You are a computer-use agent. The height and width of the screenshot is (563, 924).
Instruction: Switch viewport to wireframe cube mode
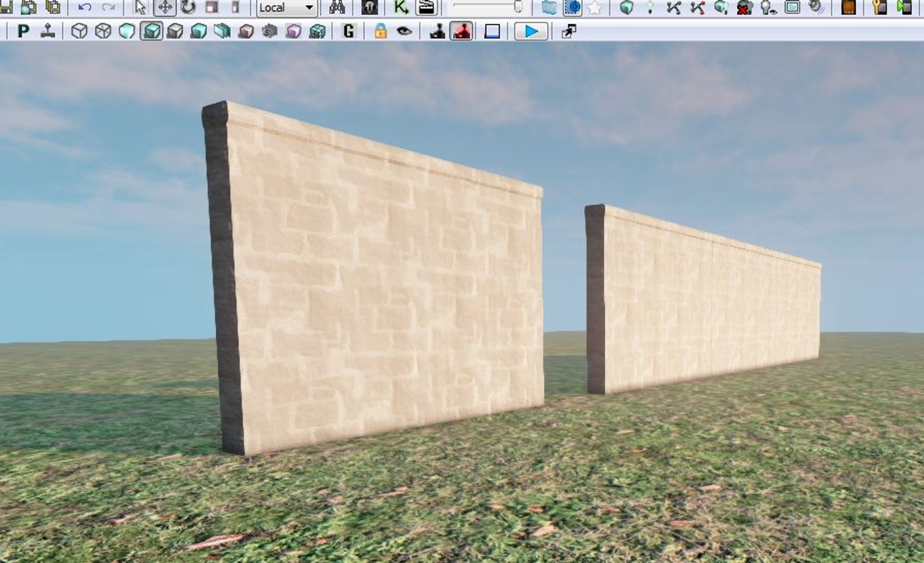click(103, 31)
